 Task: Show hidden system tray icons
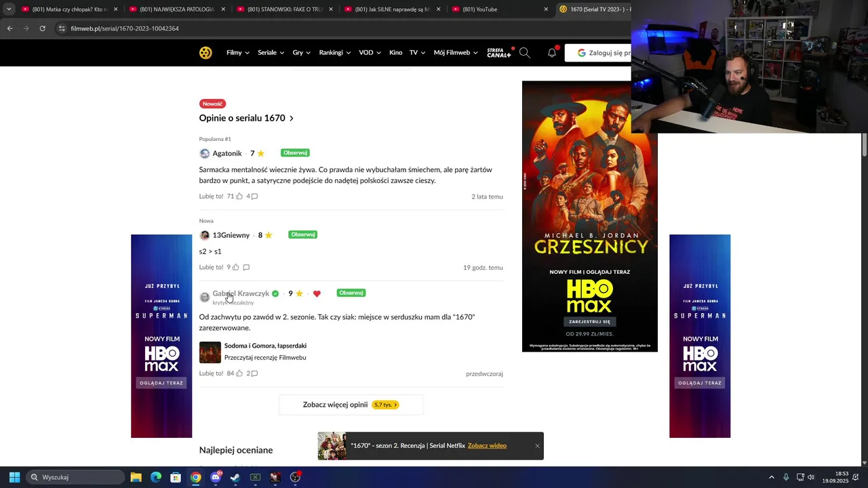[771, 477]
